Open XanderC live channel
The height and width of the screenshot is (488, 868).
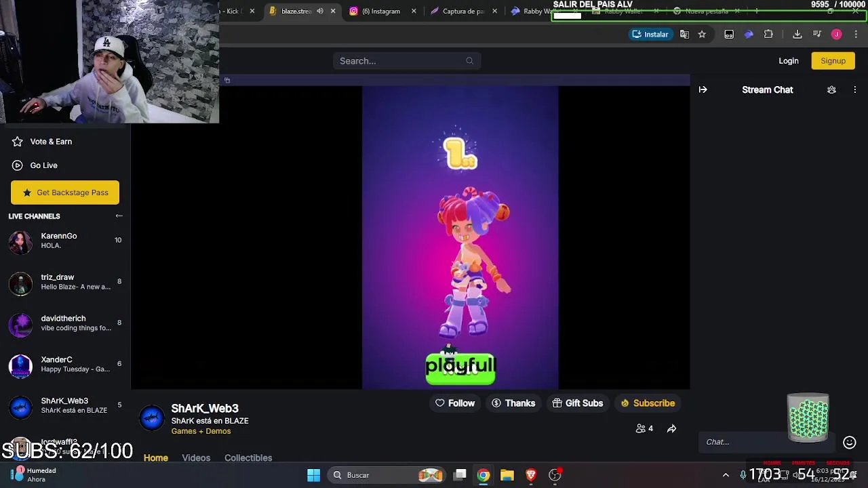point(65,365)
